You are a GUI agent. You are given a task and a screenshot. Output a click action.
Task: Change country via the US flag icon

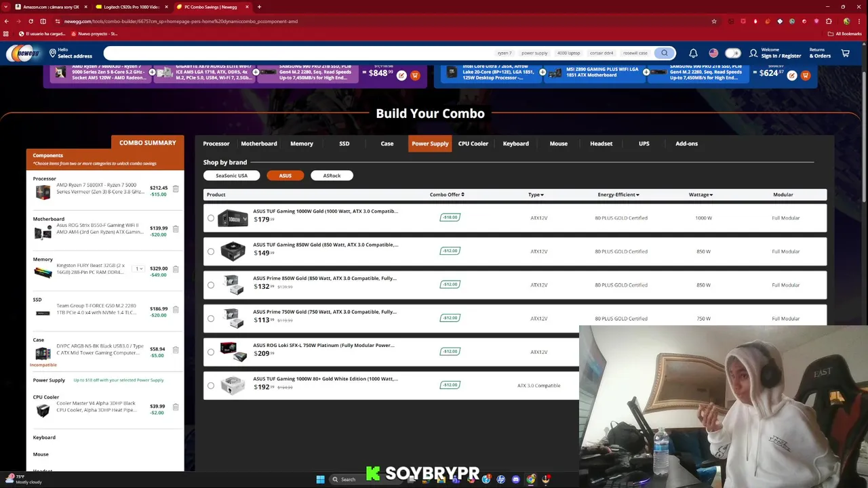point(713,53)
